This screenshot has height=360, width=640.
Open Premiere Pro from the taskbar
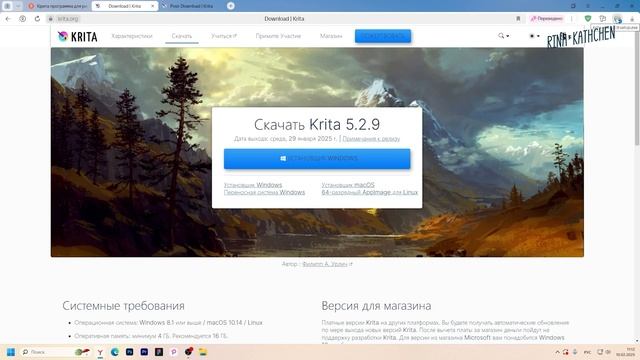[x=144, y=352]
